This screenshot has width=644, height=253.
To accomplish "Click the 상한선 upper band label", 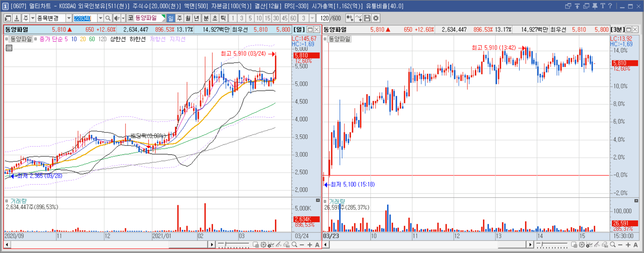I will click(118, 39).
